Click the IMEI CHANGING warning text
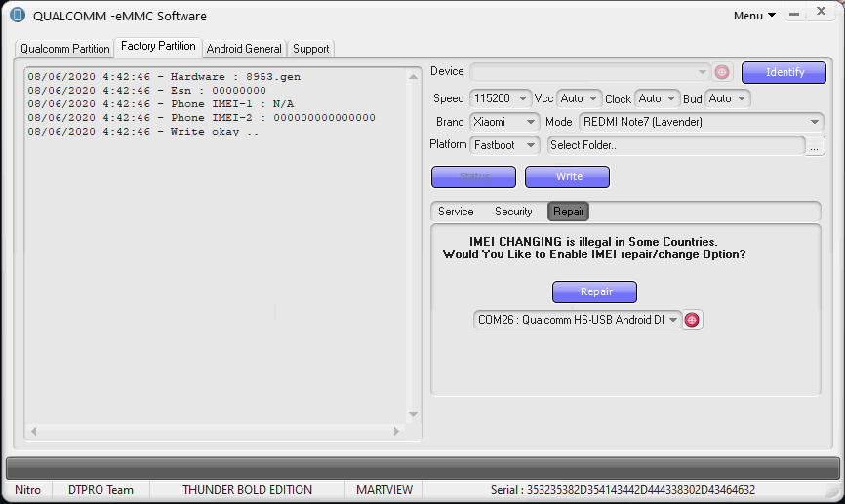The image size is (845, 504). click(594, 249)
